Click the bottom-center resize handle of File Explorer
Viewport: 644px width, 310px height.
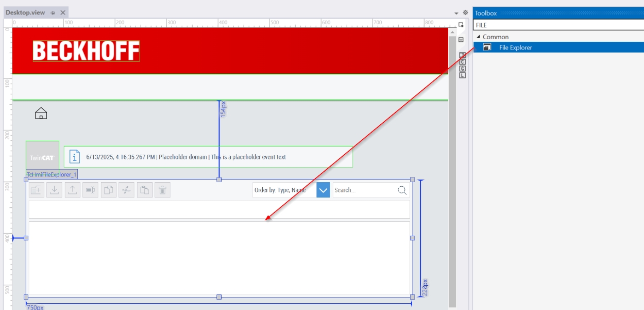tap(219, 297)
